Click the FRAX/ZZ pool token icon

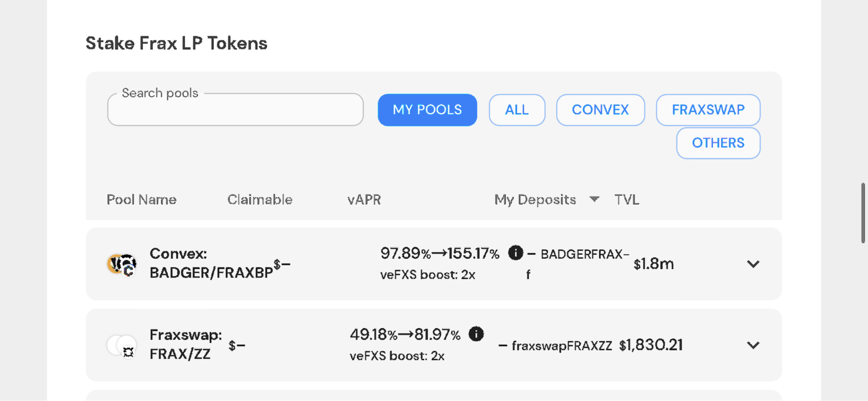(122, 345)
